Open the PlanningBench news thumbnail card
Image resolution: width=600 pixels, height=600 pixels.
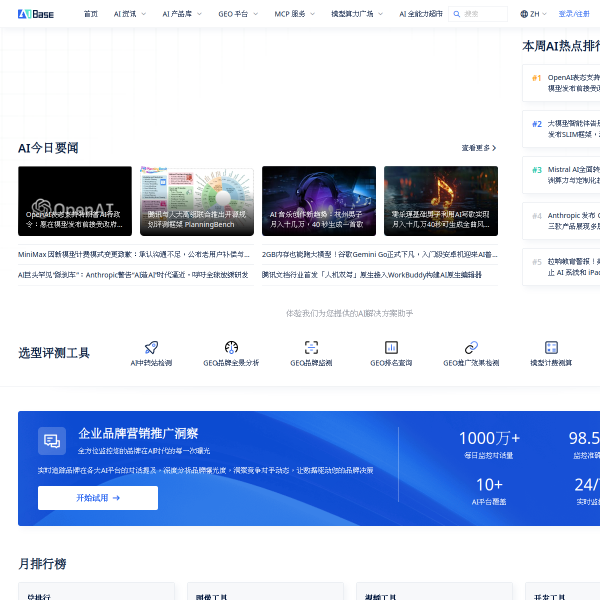click(x=197, y=201)
